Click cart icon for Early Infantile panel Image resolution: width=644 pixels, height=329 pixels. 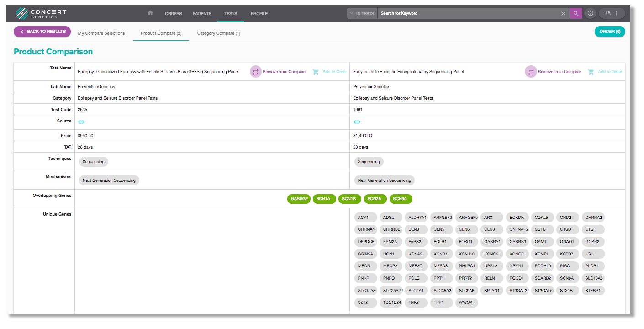pos(591,72)
